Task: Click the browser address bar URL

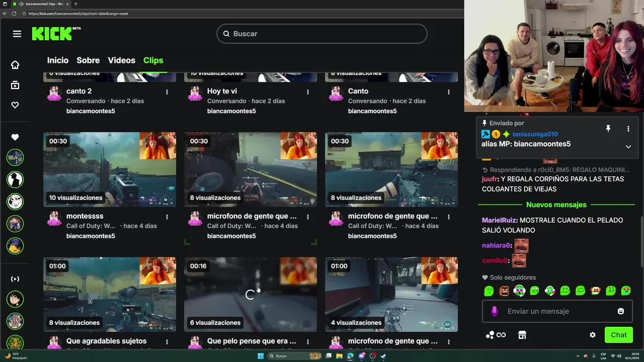Action: coord(78,14)
